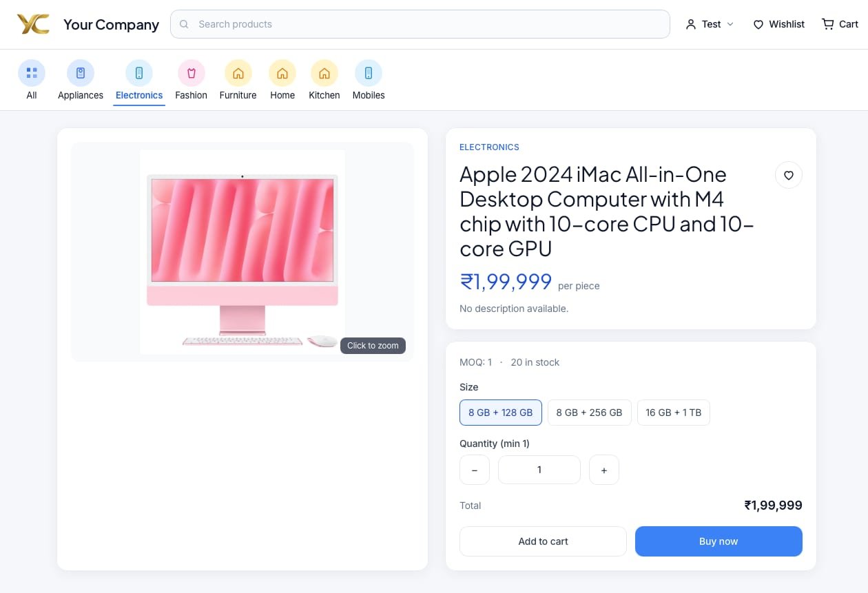Click the No description available text
Viewport: 868px width, 593px height.
pos(514,309)
